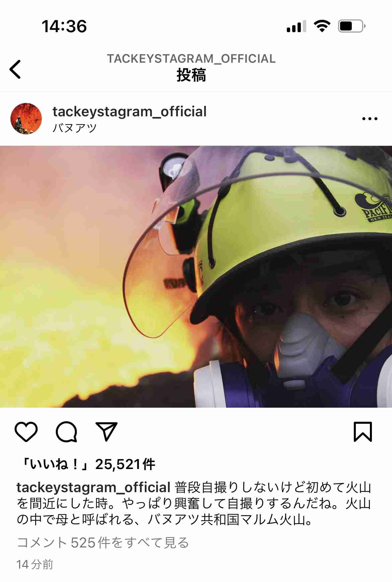This screenshot has width=392, height=582.
Task: Tap the cellular signal bars icon
Action: click(297, 26)
